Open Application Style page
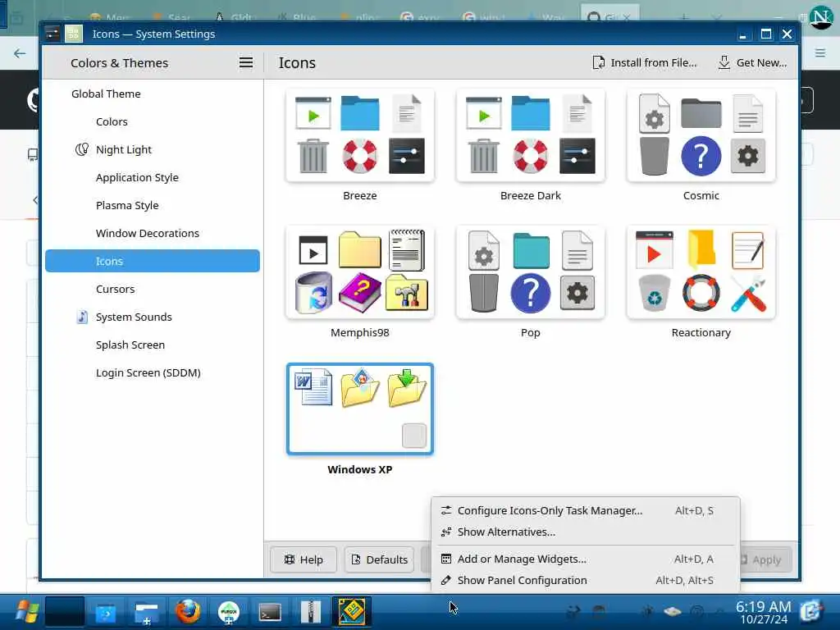Screen dimensions: 840x630 pyautogui.click(x=152, y=177)
